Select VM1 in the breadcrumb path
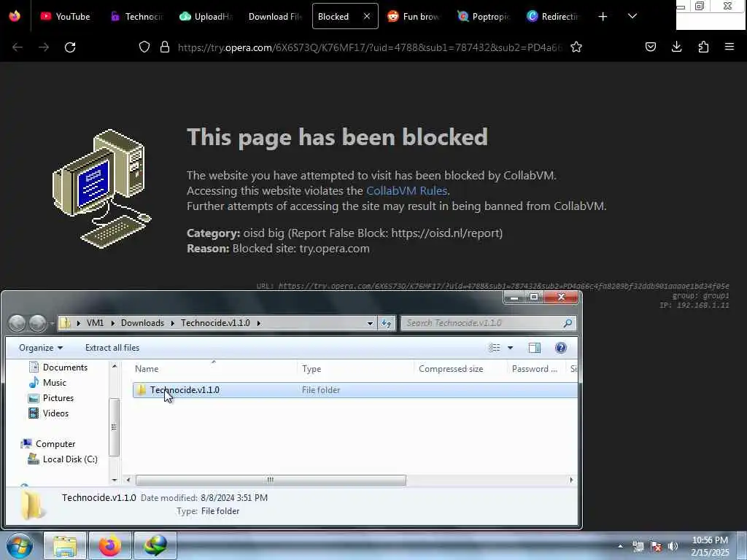The image size is (747, 560). tap(95, 323)
